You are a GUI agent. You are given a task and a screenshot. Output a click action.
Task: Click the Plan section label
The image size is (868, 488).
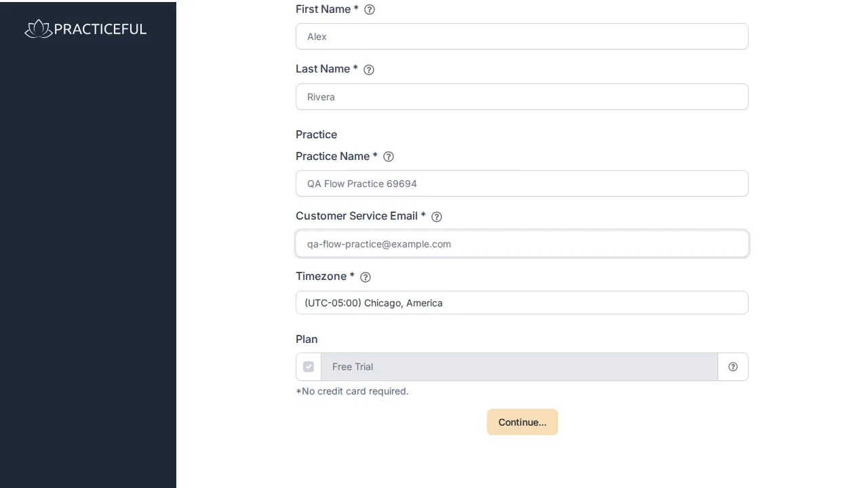(x=307, y=339)
